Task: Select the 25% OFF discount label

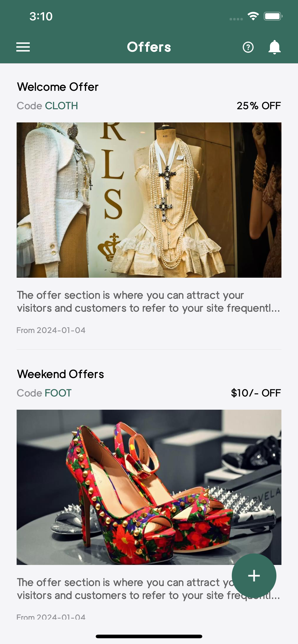Action: tap(259, 106)
